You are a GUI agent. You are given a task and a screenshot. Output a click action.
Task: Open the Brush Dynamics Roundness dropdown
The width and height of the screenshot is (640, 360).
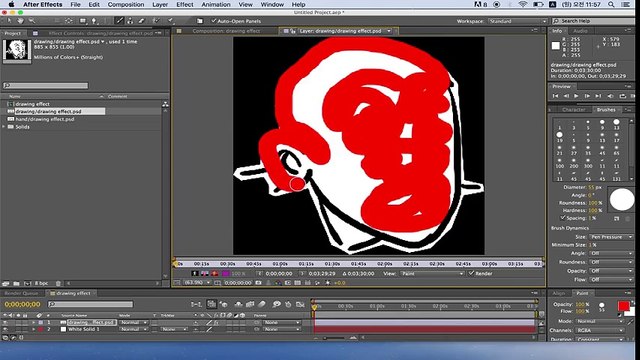click(611, 262)
